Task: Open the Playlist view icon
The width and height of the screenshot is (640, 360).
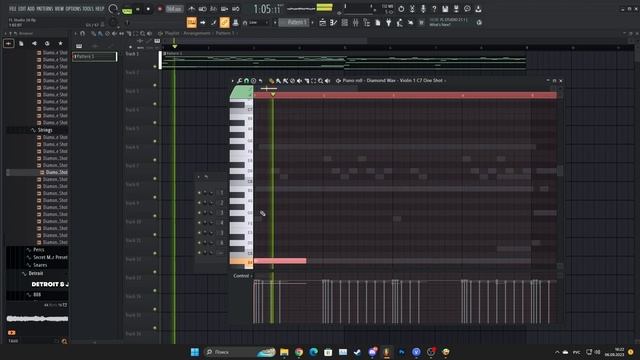Action: 322,23
